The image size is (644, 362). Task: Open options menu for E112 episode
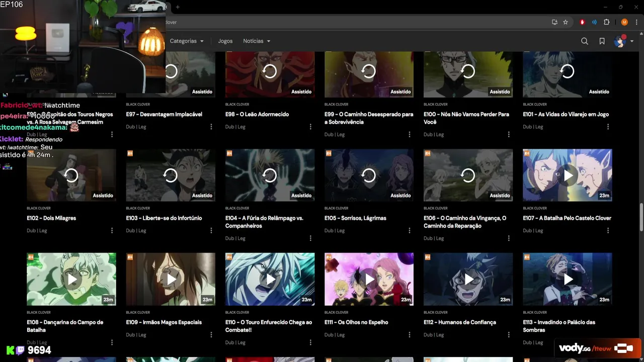coord(509,334)
